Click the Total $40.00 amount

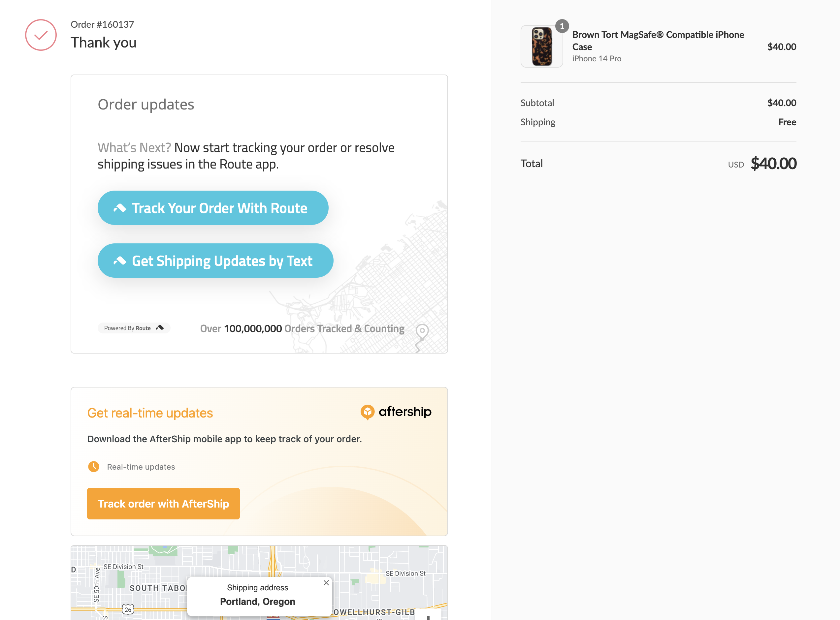click(774, 164)
